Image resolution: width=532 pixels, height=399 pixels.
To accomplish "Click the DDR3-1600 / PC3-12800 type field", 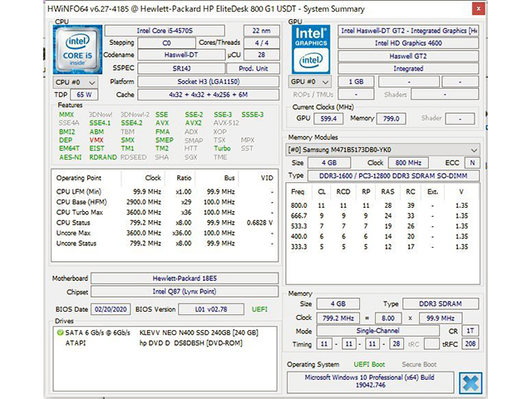I will pos(393,175).
